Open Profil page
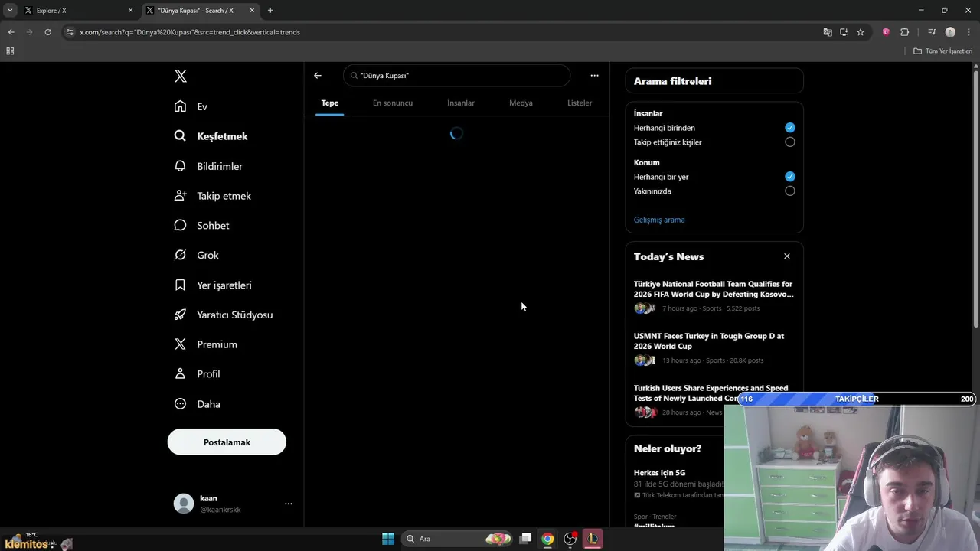Viewport: 980px width, 551px height. point(198,374)
